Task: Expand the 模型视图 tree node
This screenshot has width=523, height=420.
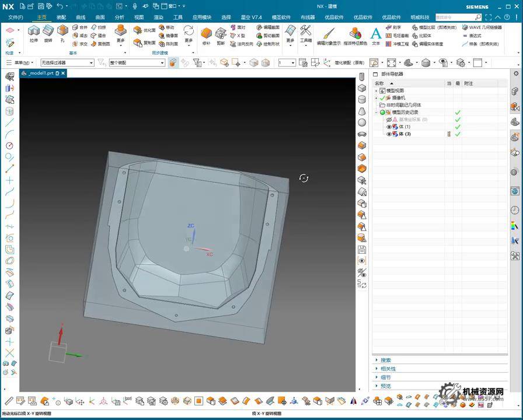Action: (376, 91)
